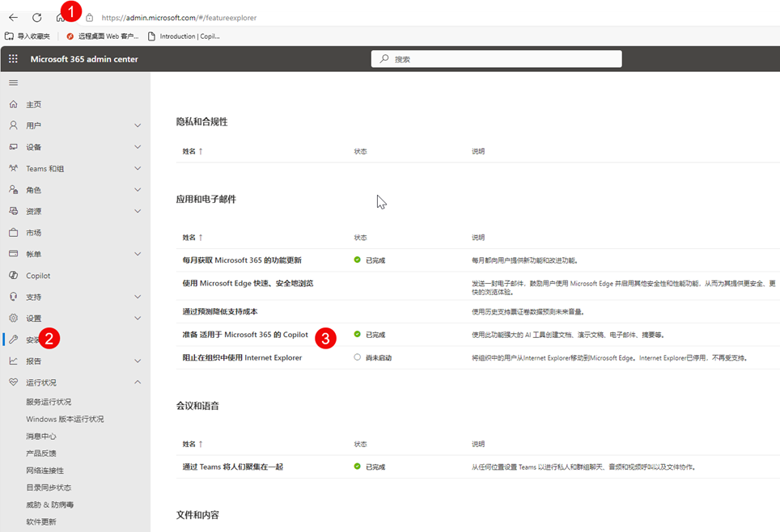Open the app launcher waffle icon

point(13,59)
